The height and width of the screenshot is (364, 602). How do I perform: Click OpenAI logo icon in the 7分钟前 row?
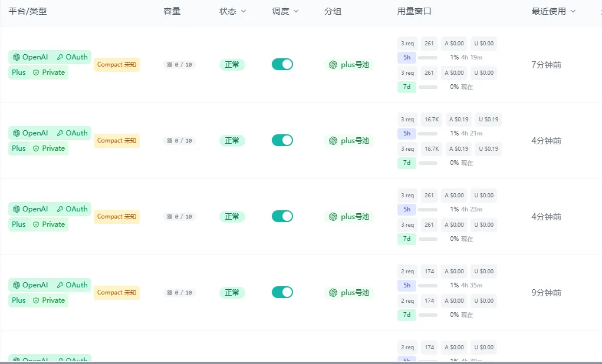16,57
